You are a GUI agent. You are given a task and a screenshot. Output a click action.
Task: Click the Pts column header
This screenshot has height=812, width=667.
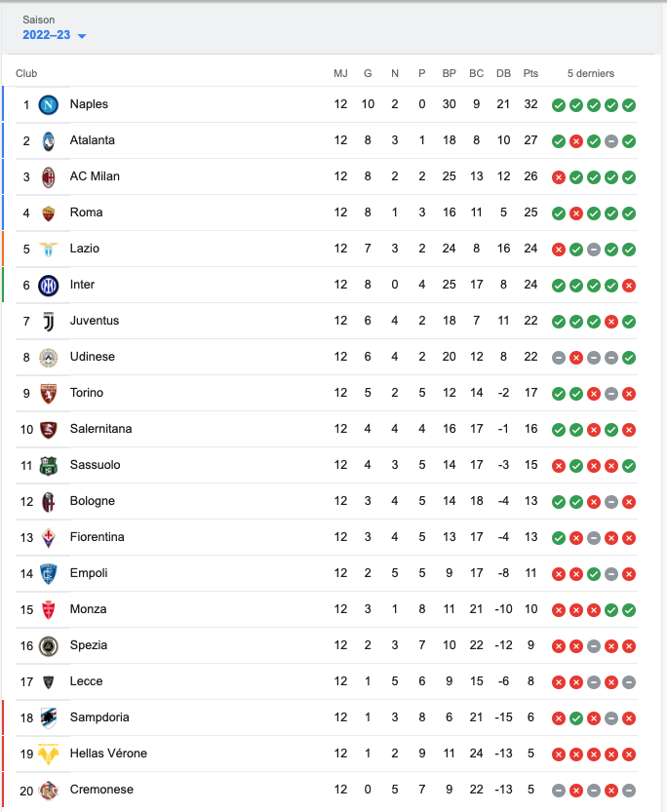point(530,73)
